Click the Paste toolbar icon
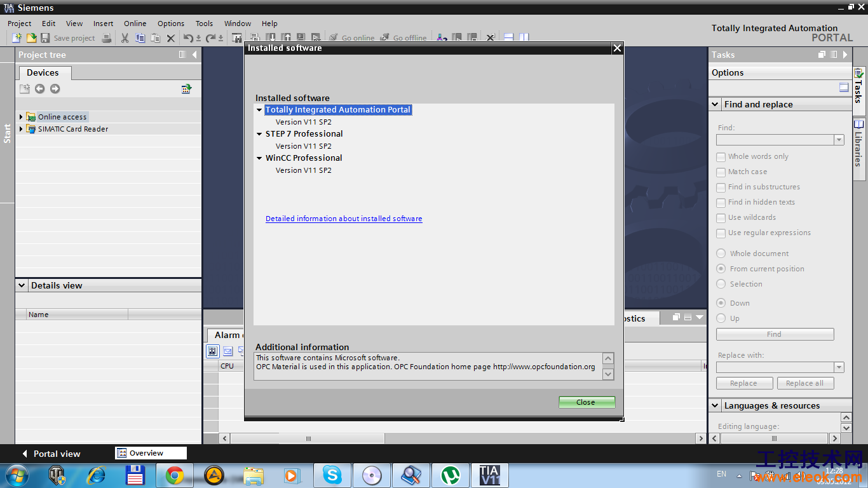The width and height of the screenshot is (868, 488). coord(156,38)
